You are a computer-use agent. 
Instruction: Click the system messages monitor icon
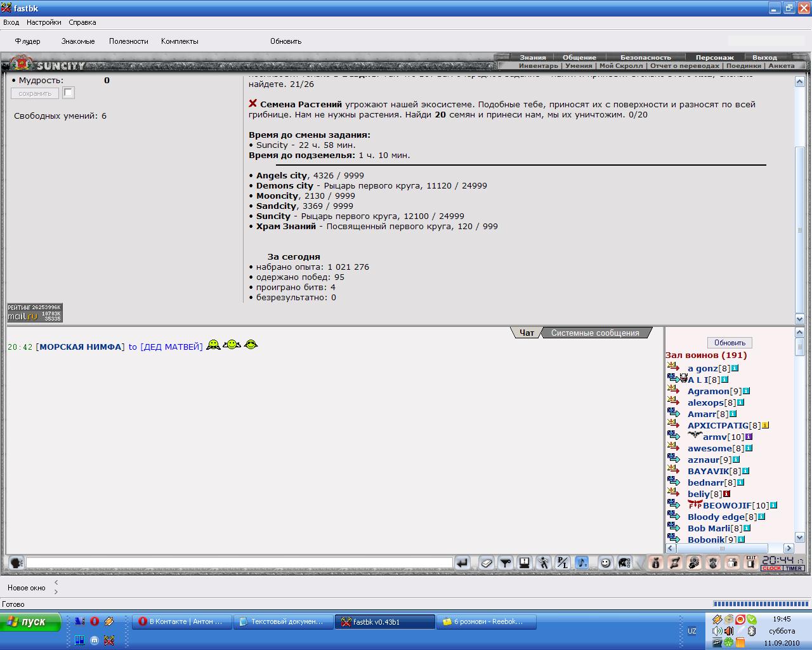click(525, 562)
